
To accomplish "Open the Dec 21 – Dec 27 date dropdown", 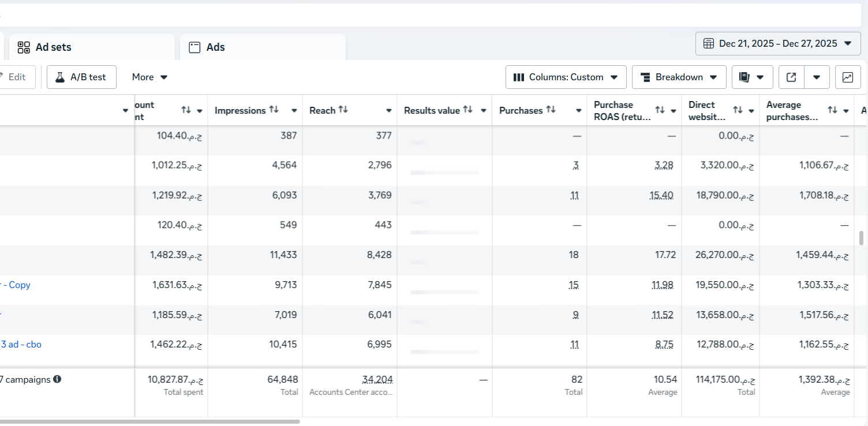I will 848,43.
